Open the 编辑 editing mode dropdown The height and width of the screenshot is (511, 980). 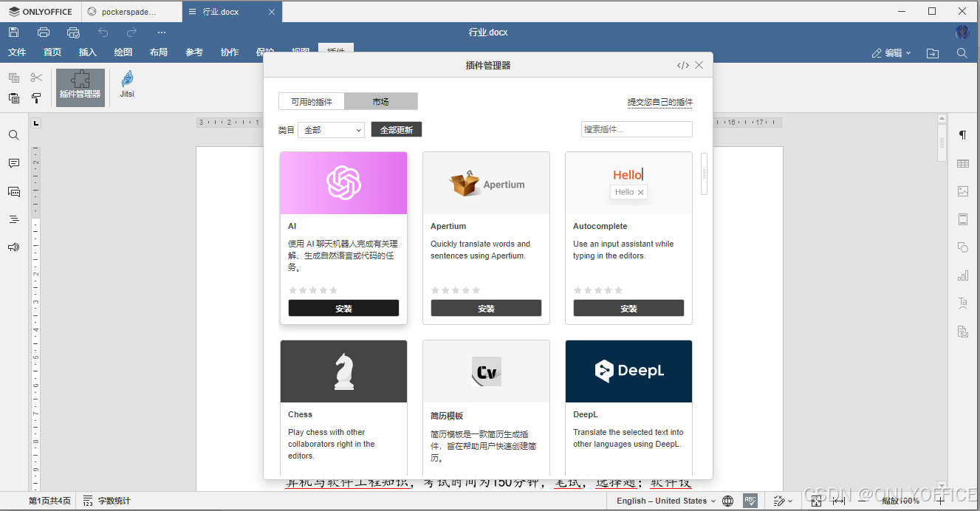point(891,53)
